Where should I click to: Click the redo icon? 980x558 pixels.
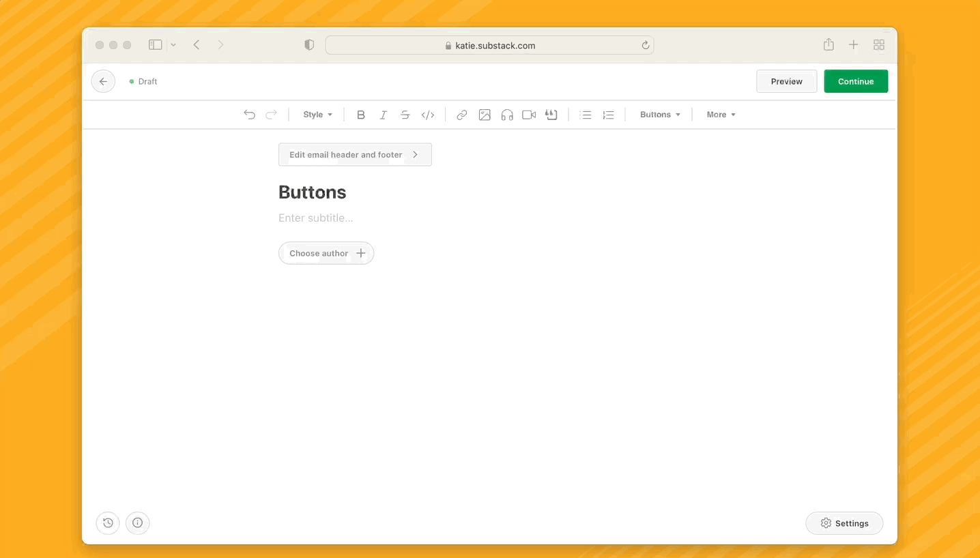[271, 115]
